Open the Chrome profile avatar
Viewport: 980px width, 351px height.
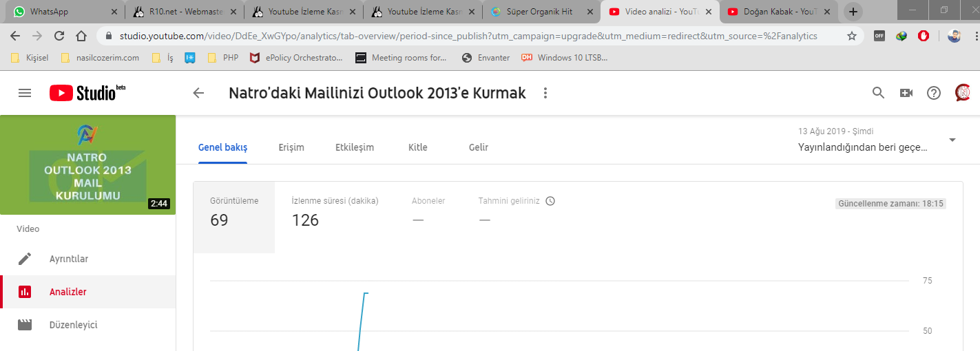coord(954,36)
